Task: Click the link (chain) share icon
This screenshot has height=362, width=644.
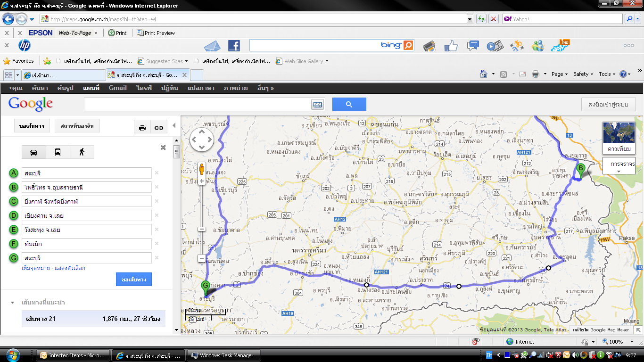Action: pyautogui.click(x=159, y=127)
